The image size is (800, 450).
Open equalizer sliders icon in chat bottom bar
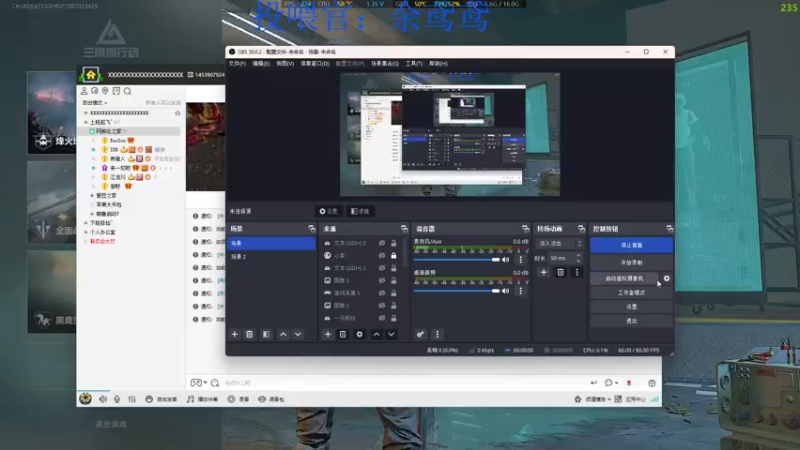click(x=132, y=399)
